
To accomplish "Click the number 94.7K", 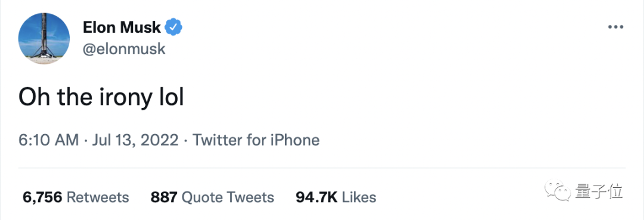I will pos(316,197).
